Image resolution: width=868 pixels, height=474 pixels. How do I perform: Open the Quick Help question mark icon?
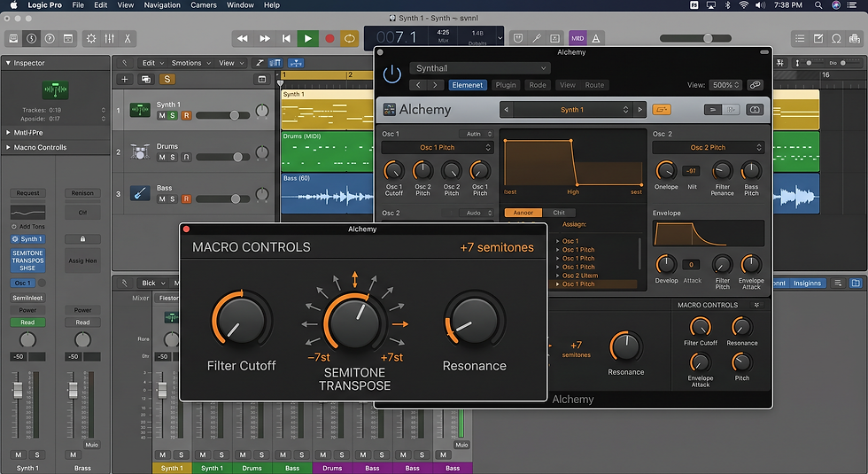(x=50, y=39)
